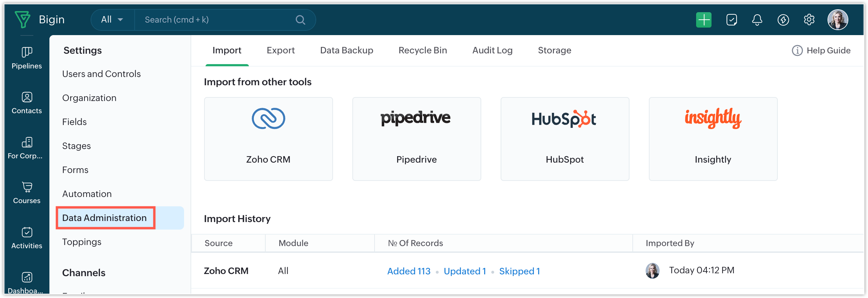Image resolution: width=868 pixels, height=298 pixels.
Task: Click the Channels section heading
Action: (84, 273)
